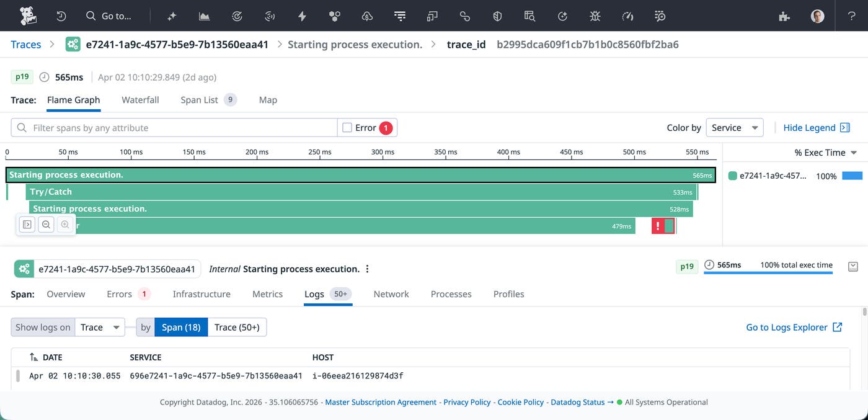The image size is (868, 420).
Task: Switch to the Waterfall tab
Action: 140,100
